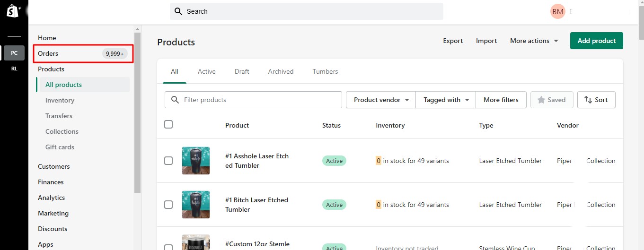Open Inventory in the sidebar

pyautogui.click(x=60, y=100)
